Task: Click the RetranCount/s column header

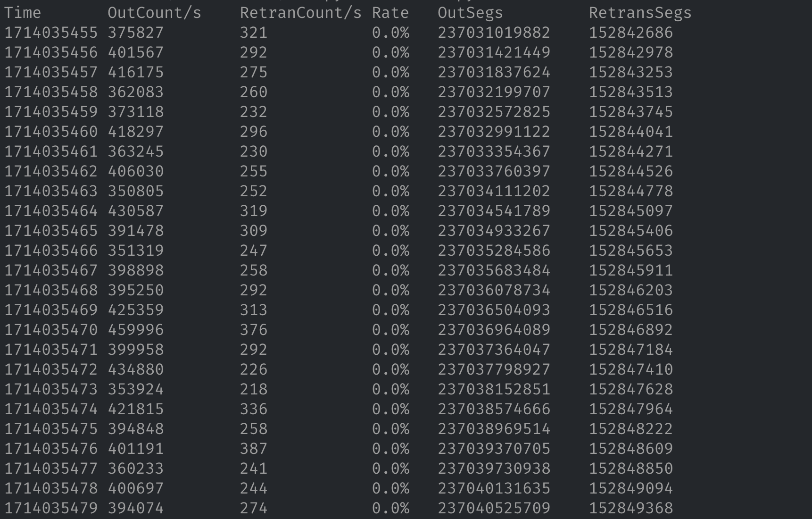Action: (x=301, y=13)
